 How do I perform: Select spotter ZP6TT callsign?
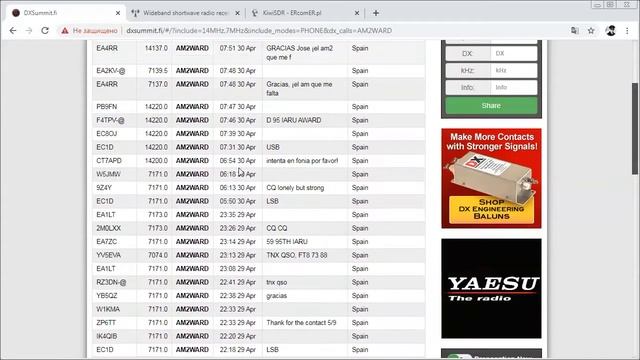click(106, 322)
